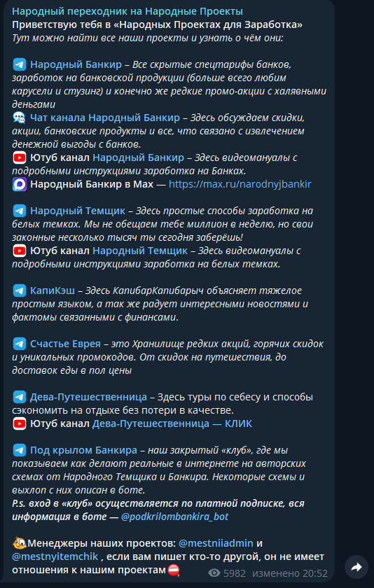Viewport: 374px width, 588px height.
Task: Click YouTube icon beside Ютуб канал Народный Банкир
Action: pyautogui.click(x=20, y=158)
